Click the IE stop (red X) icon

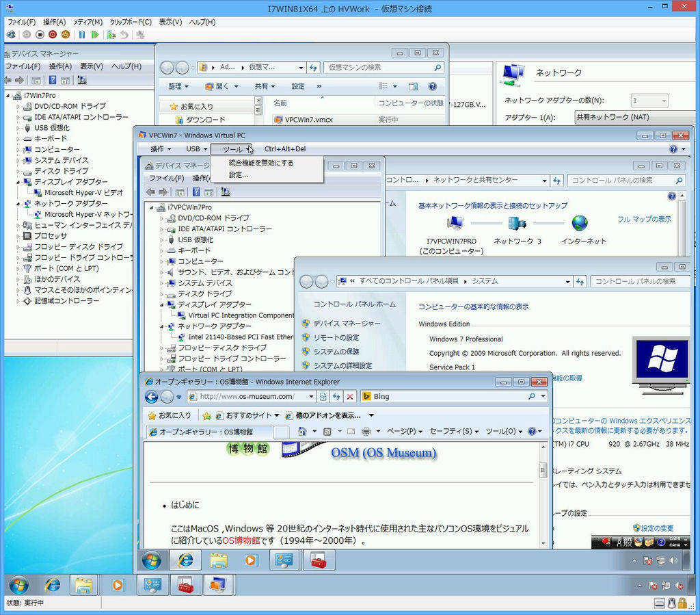pyautogui.click(x=350, y=396)
